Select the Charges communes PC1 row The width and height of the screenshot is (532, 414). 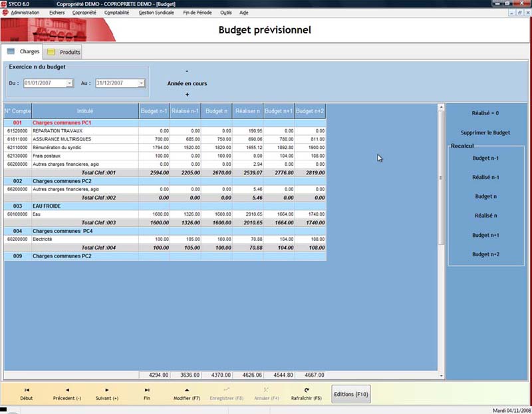pos(62,123)
